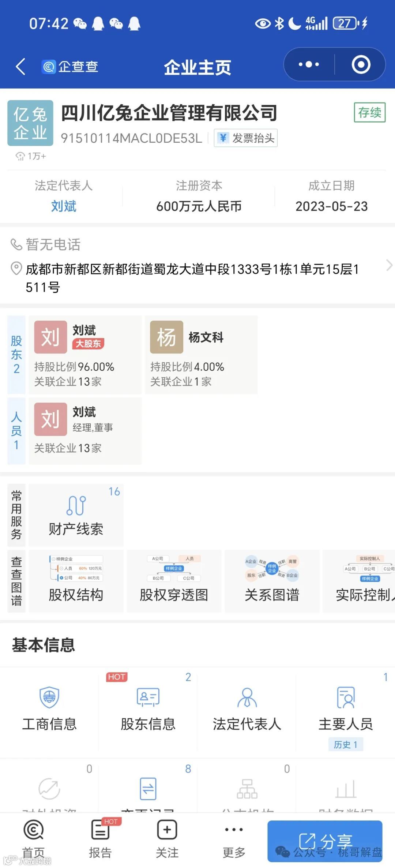Tap the status bar 4G signal icon
This screenshot has height=868, width=395.
(x=316, y=23)
